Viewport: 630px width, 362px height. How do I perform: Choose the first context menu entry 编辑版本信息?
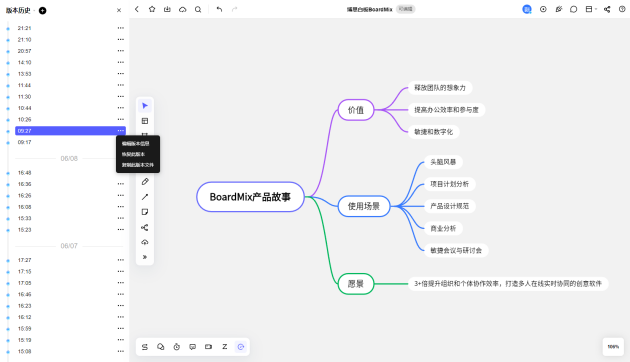[x=136, y=143]
